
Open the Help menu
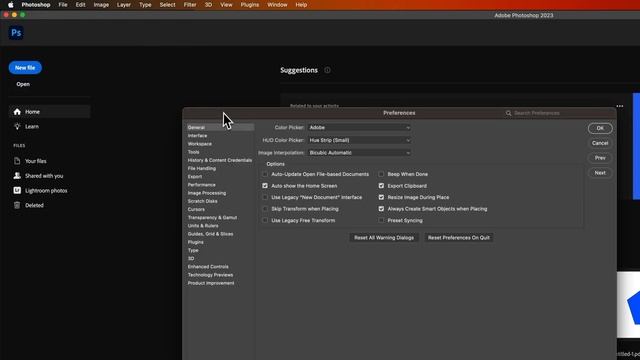click(x=301, y=5)
